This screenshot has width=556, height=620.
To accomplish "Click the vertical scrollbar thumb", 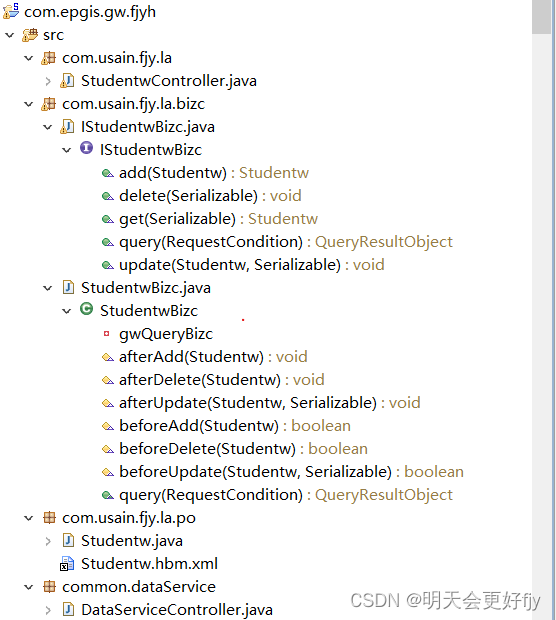I will 541,17.
